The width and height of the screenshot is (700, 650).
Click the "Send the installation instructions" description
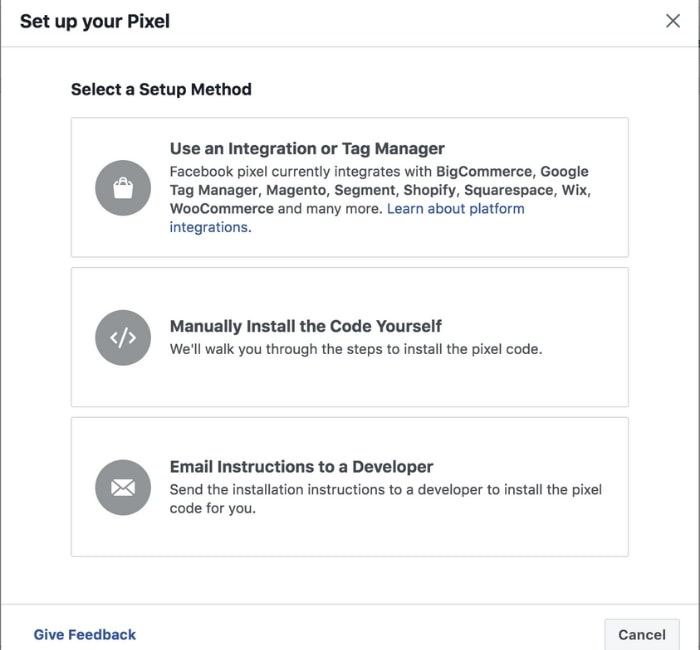tap(385, 490)
